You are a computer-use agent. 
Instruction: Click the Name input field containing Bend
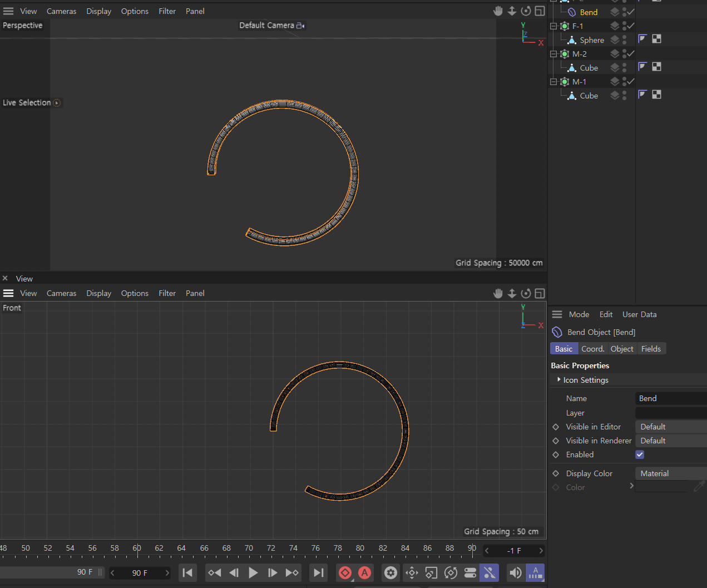pos(671,398)
